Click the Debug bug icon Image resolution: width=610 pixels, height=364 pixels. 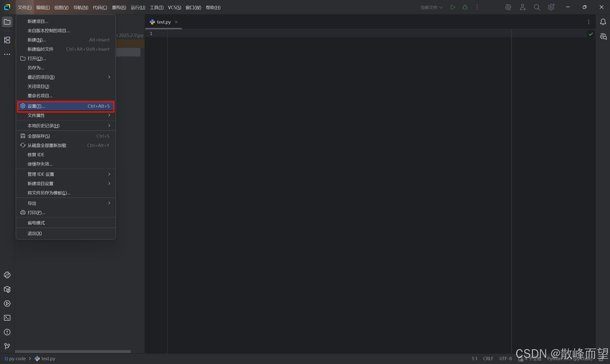(x=465, y=7)
